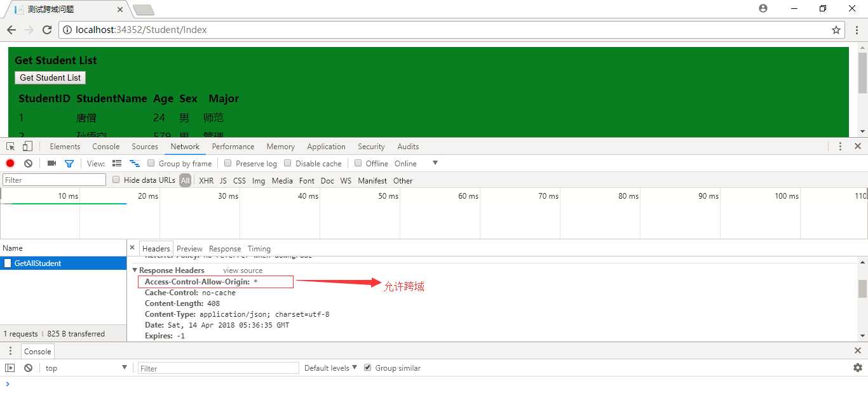Open Default levels dropdown

tap(330, 368)
